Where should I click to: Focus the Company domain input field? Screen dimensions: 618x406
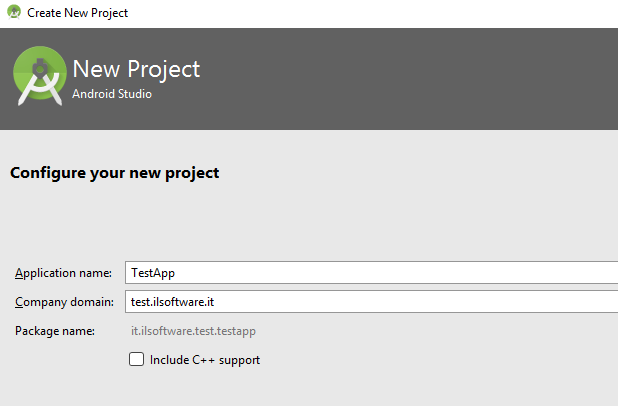pos(371,302)
